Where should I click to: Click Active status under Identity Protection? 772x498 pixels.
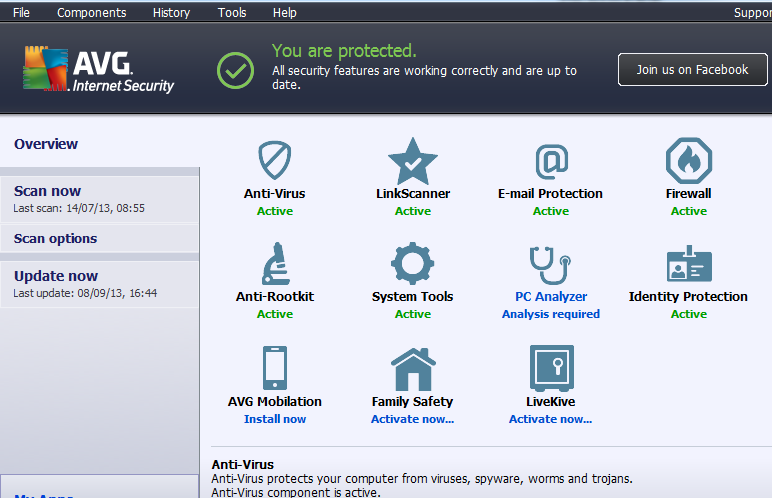[689, 314]
